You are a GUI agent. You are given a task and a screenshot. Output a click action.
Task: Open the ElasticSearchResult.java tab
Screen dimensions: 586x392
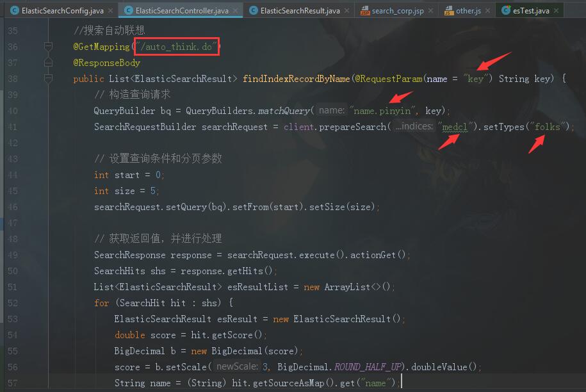[300, 11]
